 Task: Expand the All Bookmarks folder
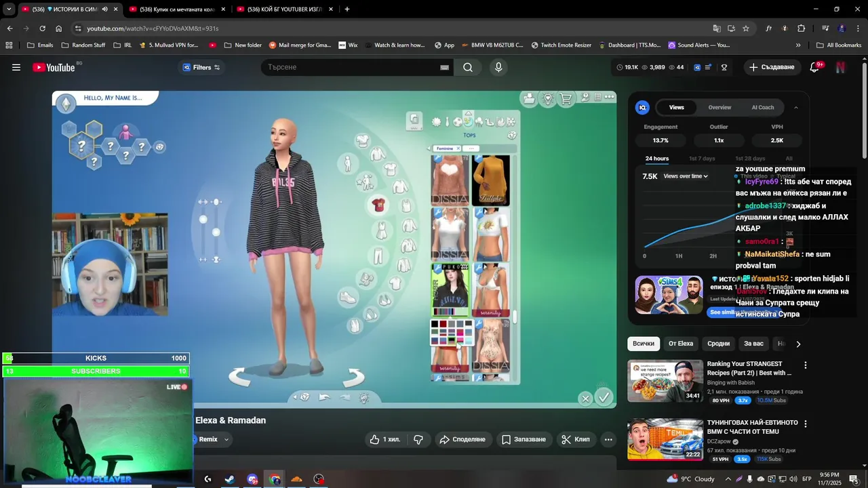click(839, 45)
